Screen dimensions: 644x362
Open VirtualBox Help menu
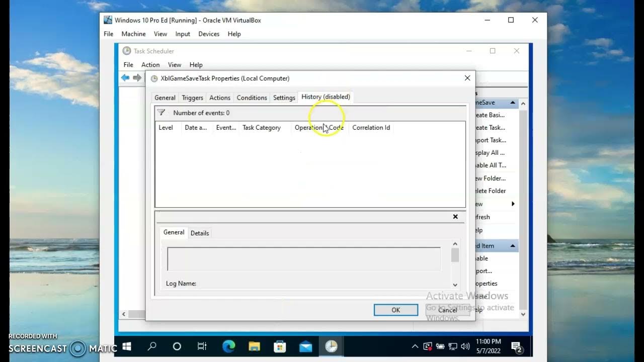234,34
